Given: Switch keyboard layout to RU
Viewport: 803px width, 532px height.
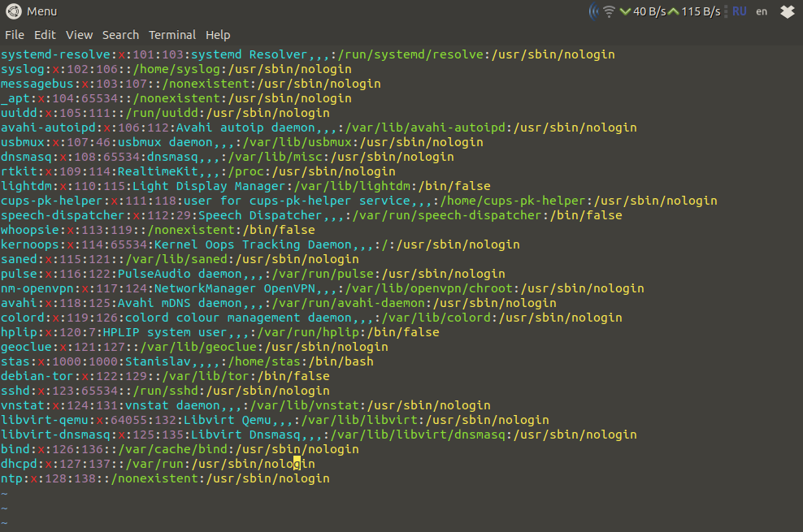Looking at the screenshot, I should [x=739, y=11].
